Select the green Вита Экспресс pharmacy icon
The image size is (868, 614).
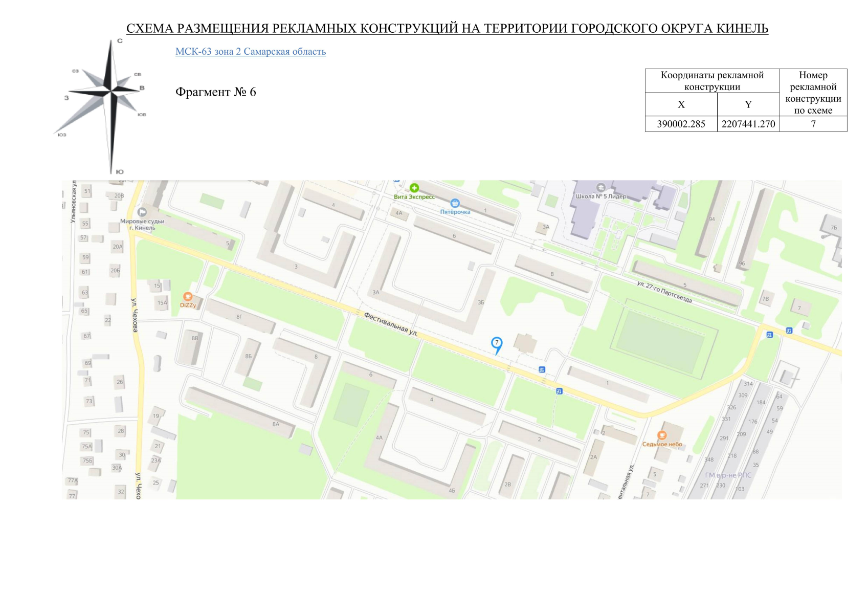pyautogui.click(x=414, y=188)
